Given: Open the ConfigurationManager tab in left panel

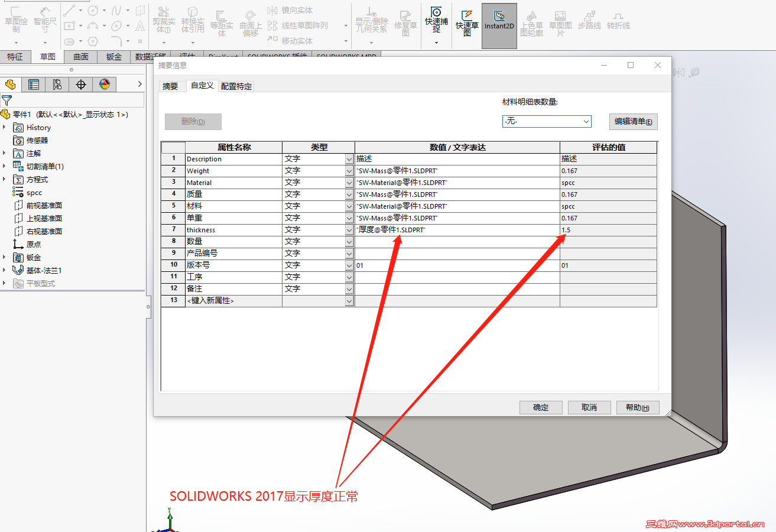Looking at the screenshot, I should pyautogui.click(x=57, y=85).
